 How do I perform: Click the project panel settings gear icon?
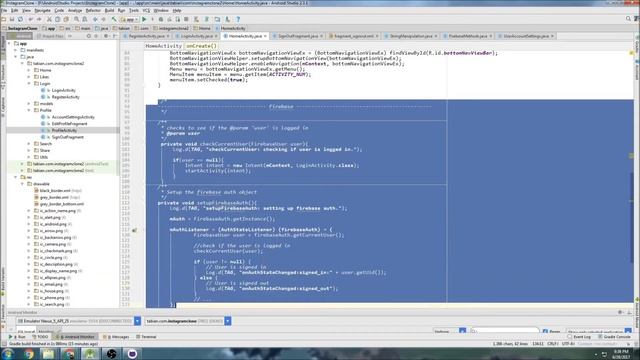tap(106, 36)
